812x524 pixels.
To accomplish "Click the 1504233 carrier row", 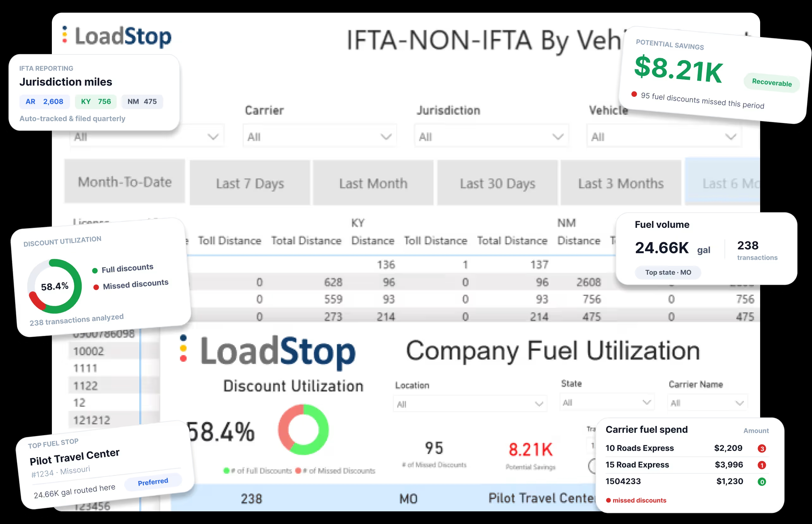I will point(687,482).
